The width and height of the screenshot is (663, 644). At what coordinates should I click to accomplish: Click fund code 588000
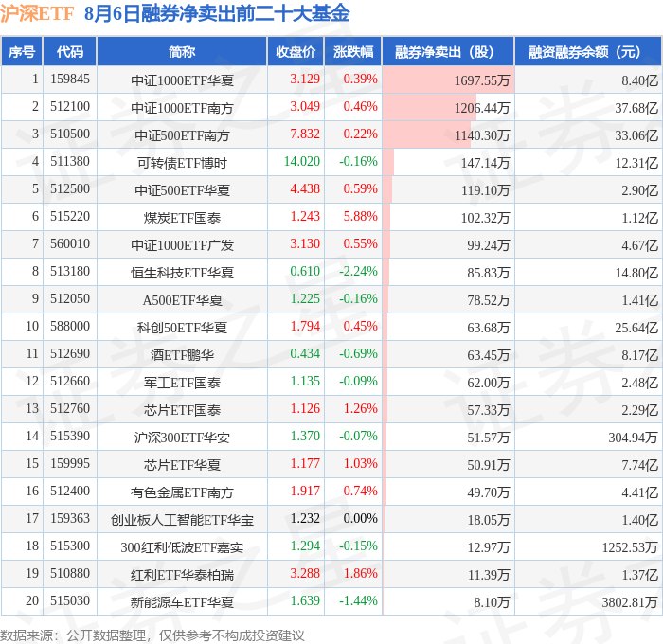click(x=70, y=326)
